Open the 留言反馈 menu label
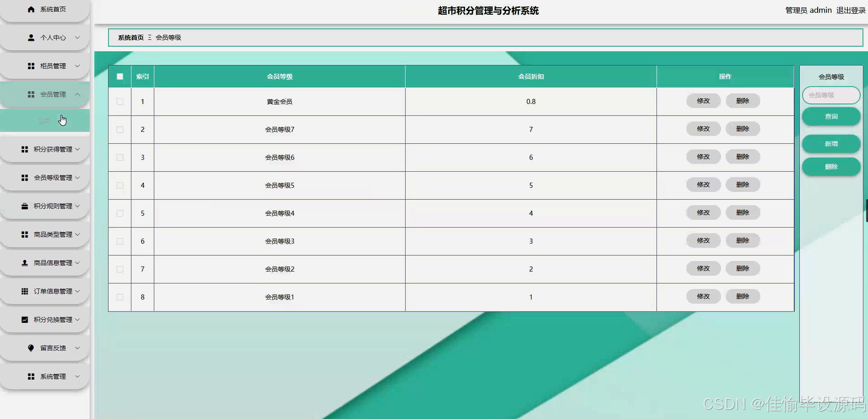This screenshot has height=419, width=868. coord(53,348)
